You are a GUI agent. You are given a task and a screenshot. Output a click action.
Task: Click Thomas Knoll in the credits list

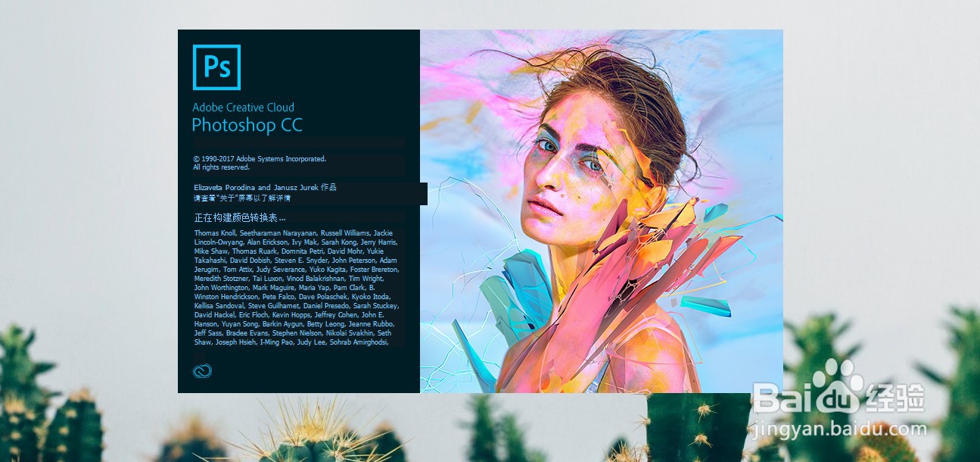tap(215, 233)
